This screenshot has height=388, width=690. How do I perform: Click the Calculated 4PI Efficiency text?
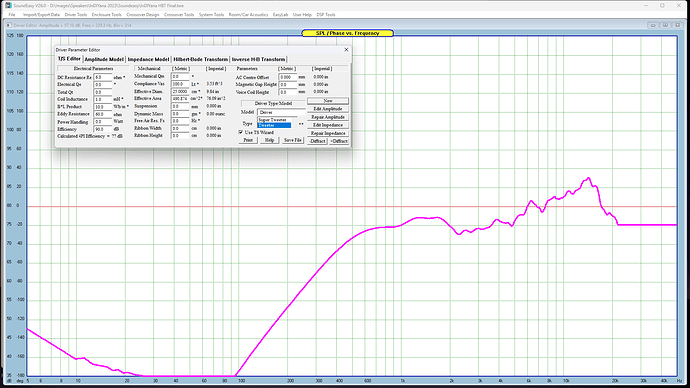[90, 136]
